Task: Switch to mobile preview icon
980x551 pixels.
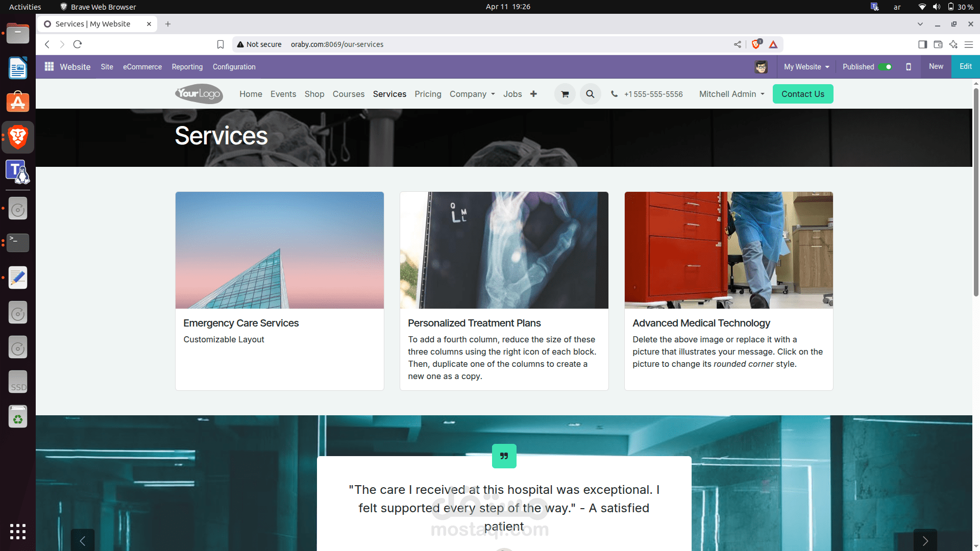Action: 908,67
